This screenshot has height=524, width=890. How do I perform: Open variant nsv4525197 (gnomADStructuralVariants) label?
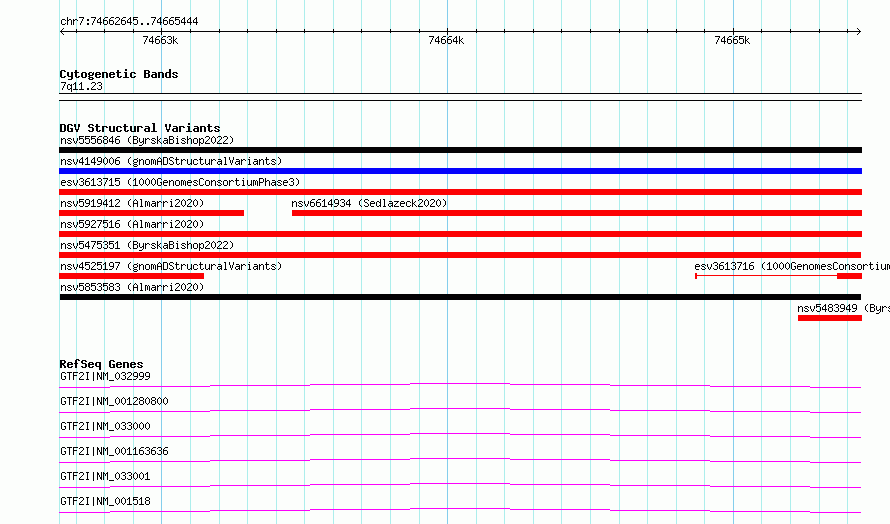pyautogui.click(x=171, y=266)
